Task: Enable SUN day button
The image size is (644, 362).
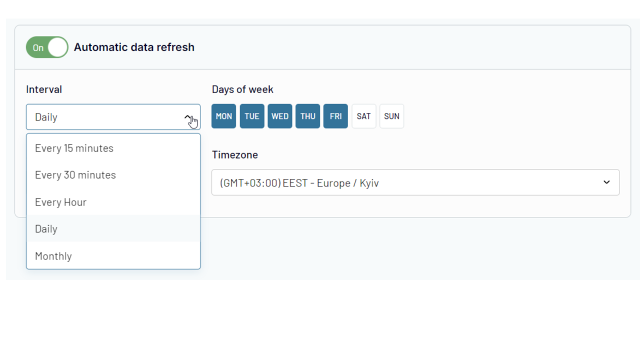Action: point(392,116)
